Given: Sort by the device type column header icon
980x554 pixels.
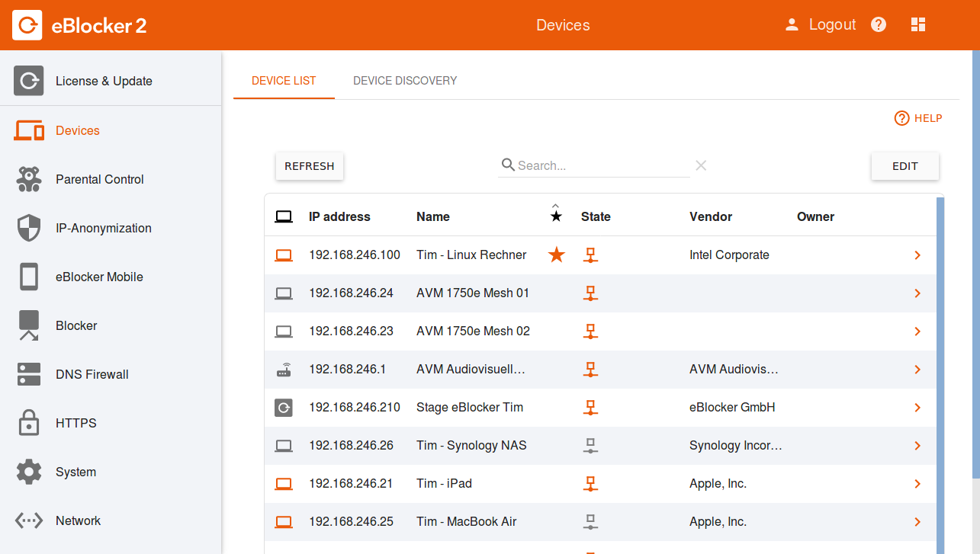Looking at the screenshot, I should pyautogui.click(x=284, y=217).
